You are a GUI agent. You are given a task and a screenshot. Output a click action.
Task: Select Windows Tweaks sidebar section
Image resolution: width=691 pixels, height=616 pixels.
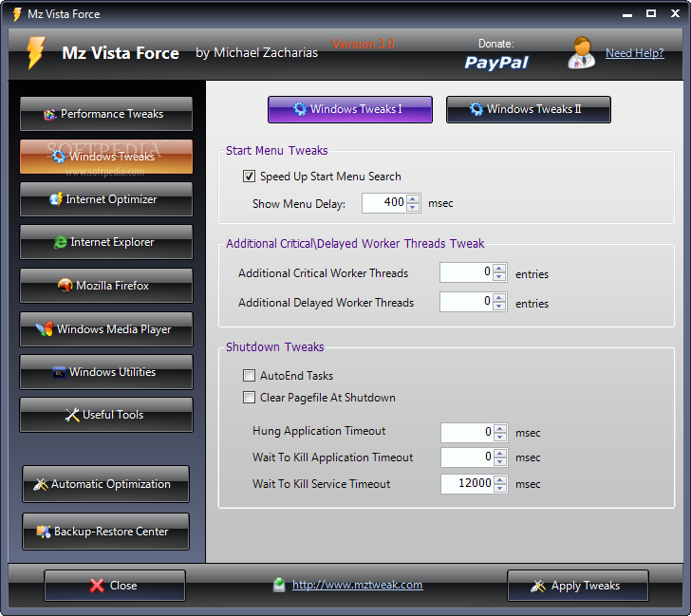106,157
